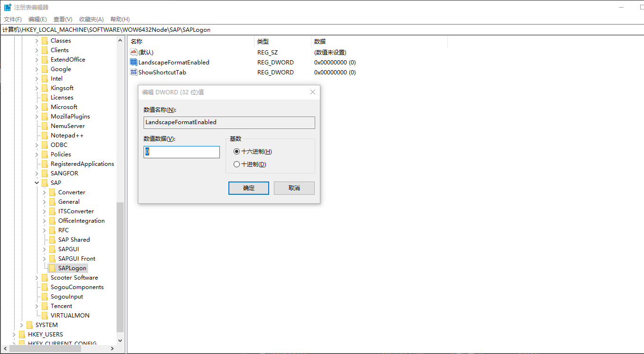The height and width of the screenshot is (354, 644).
Task: Collapse the SAP tree node
Action: coord(36,182)
